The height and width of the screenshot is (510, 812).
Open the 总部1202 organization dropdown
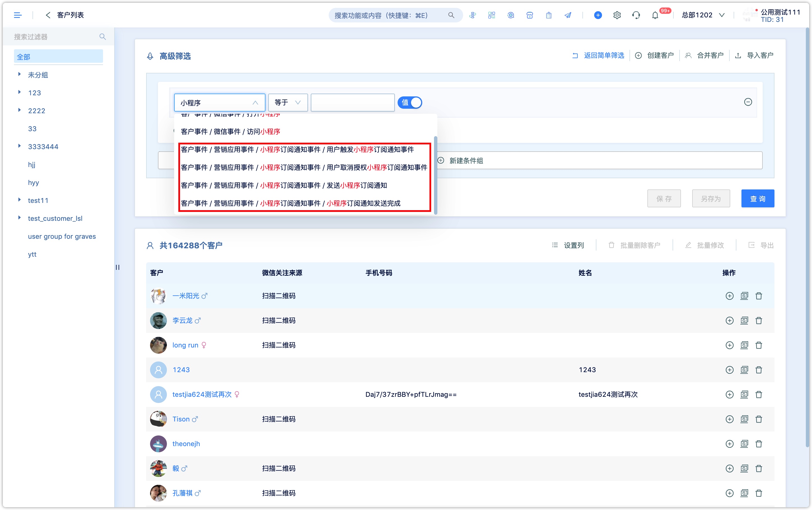[x=703, y=15]
